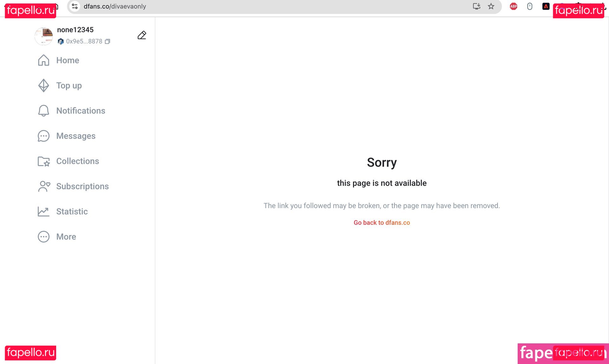Open Subscriptions from sidebar
Image resolution: width=609 pixels, height=364 pixels.
[82, 186]
